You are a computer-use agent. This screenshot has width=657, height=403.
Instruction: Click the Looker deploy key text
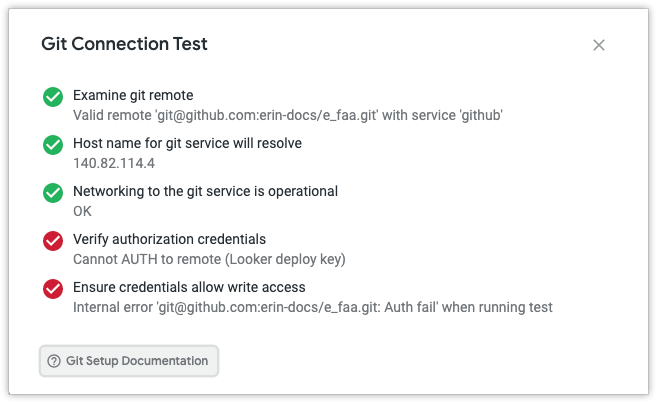click(288, 259)
